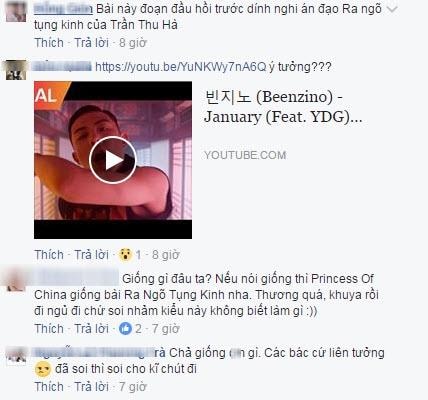Open the Beenzino January video title link
Screen dimensions: 428x400
coord(283,107)
